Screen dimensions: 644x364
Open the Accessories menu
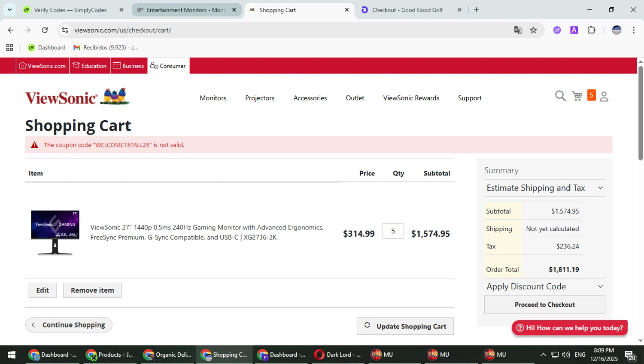point(310,98)
